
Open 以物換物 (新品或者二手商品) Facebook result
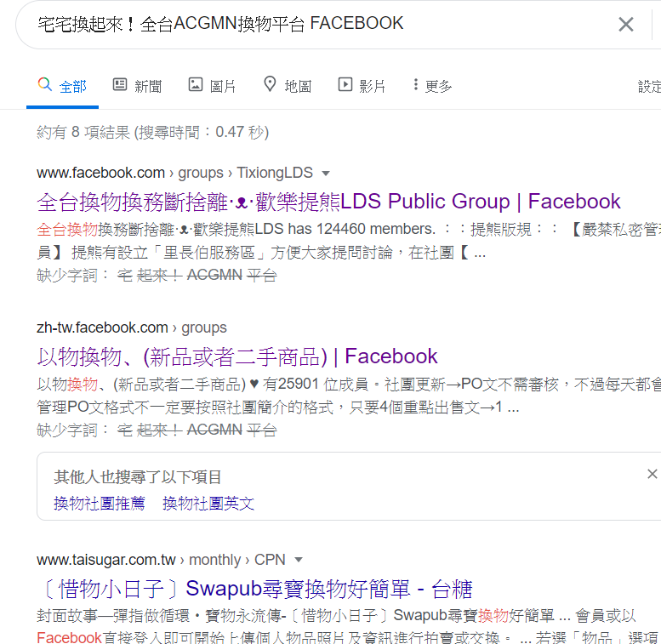236,356
